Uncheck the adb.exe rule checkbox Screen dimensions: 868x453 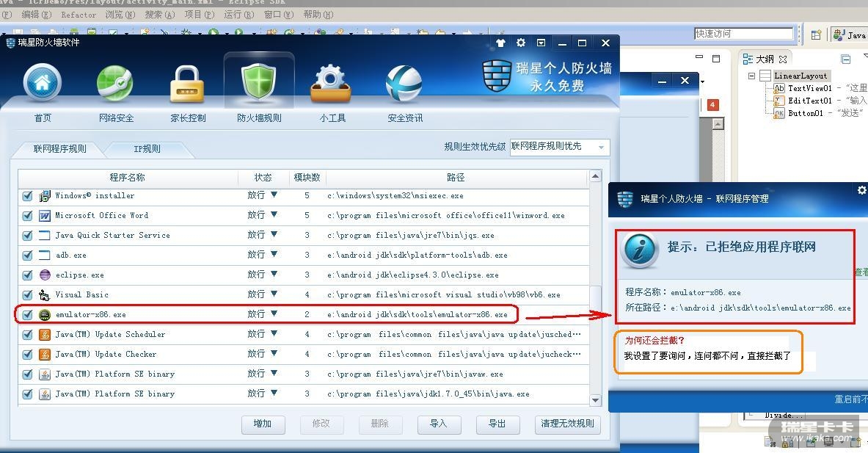(x=27, y=256)
